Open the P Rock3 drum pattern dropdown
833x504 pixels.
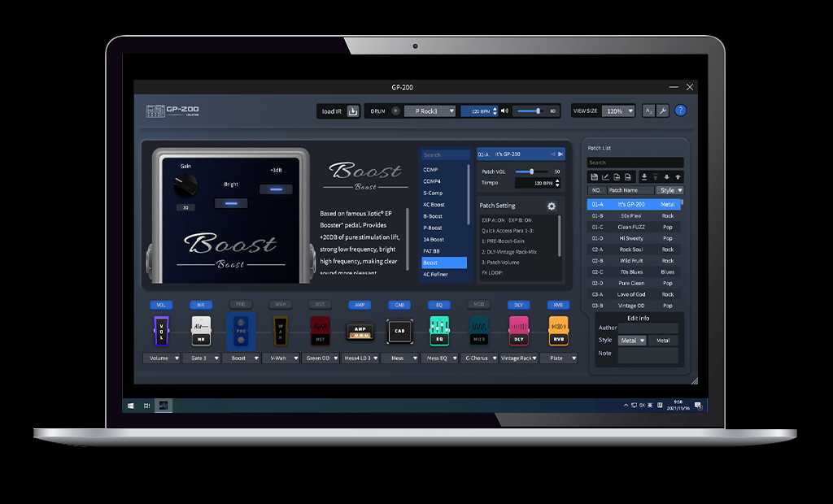click(x=430, y=111)
